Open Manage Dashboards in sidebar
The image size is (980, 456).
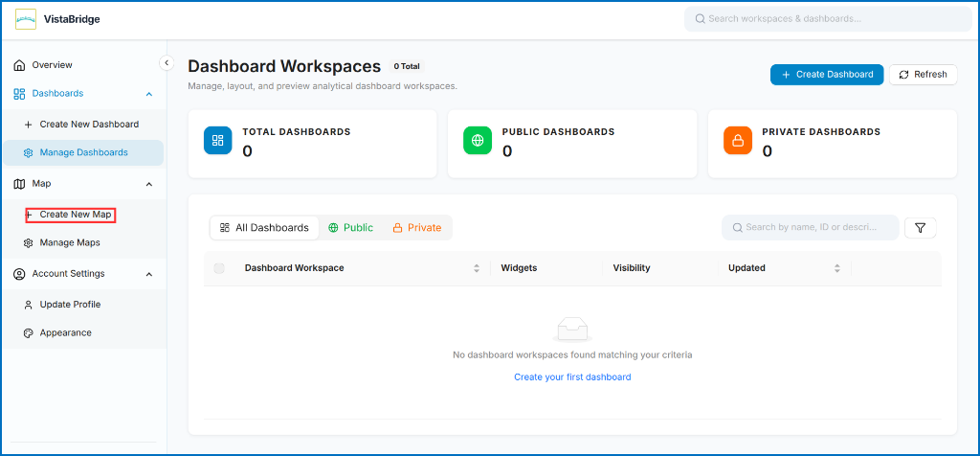click(x=83, y=152)
